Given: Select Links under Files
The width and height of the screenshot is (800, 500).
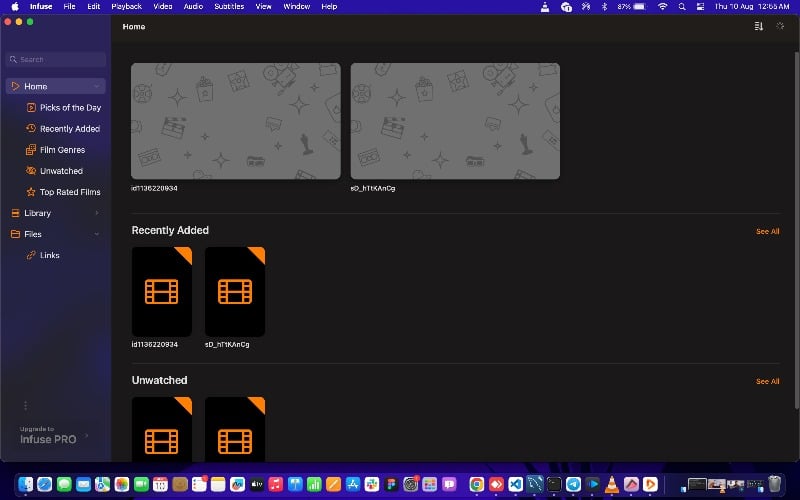Looking at the screenshot, I should pos(49,255).
